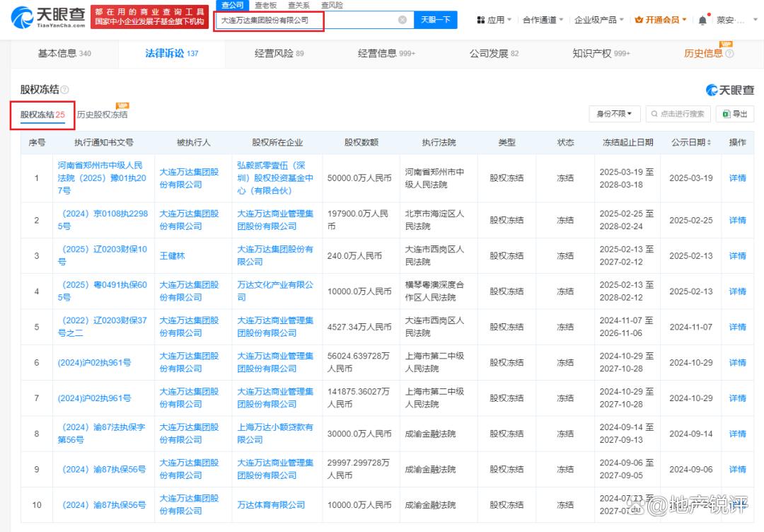The width and height of the screenshot is (764, 532).
Task: Click amount 141875.36027万人民币 in row 7
Action: click(359, 398)
